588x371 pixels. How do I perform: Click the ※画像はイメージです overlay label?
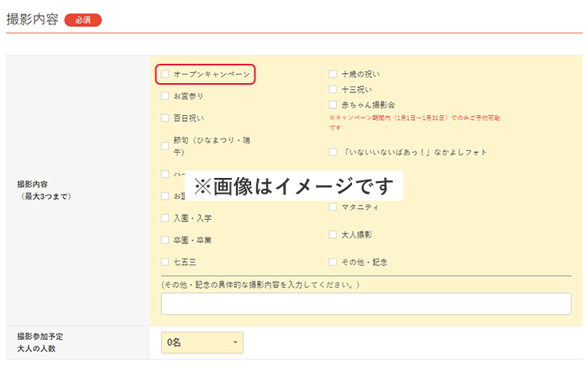click(x=294, y=185)
